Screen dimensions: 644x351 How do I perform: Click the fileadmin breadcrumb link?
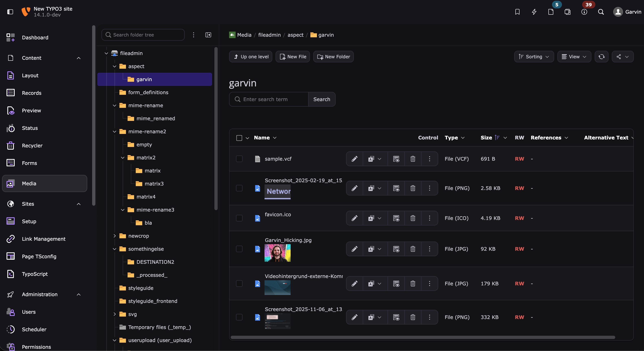pos(269,35)
